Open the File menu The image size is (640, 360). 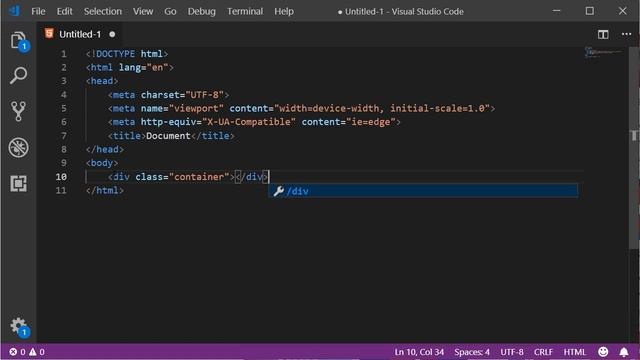click(x=38, y=11)
